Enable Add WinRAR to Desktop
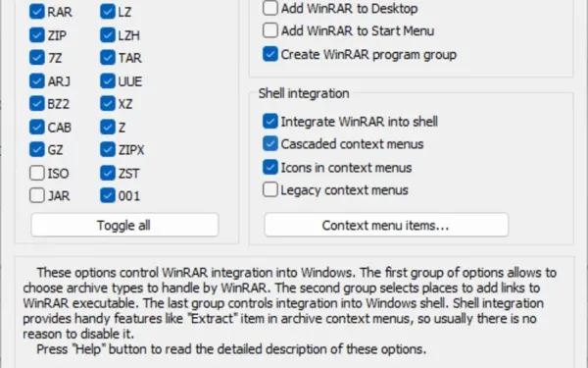The width and height of the screenshot is (588, 368). (270, 8)
